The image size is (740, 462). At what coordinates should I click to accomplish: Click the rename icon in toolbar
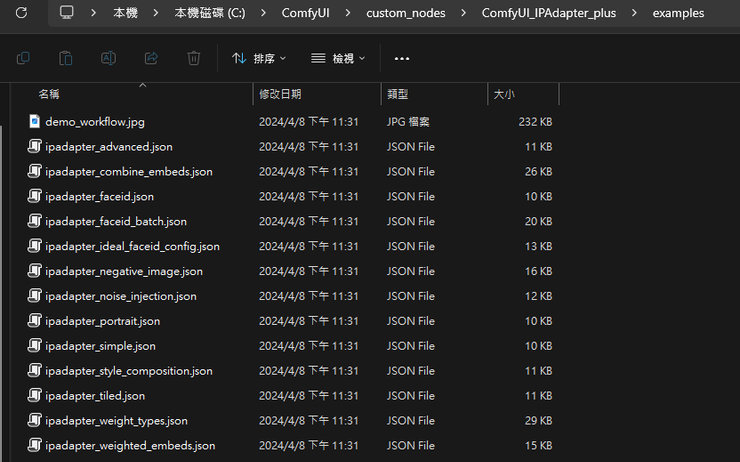pyautogui.click(x=109, y=59)
